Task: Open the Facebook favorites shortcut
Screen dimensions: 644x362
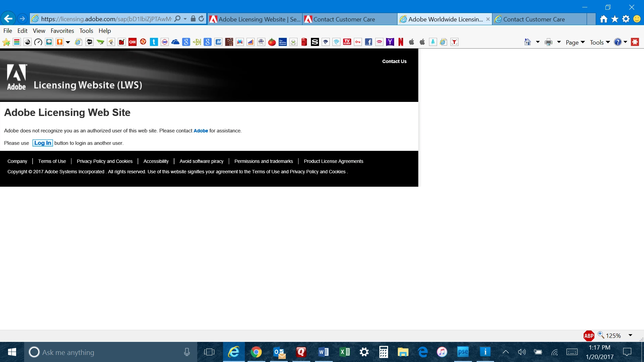Action: (x=369, y=42)
